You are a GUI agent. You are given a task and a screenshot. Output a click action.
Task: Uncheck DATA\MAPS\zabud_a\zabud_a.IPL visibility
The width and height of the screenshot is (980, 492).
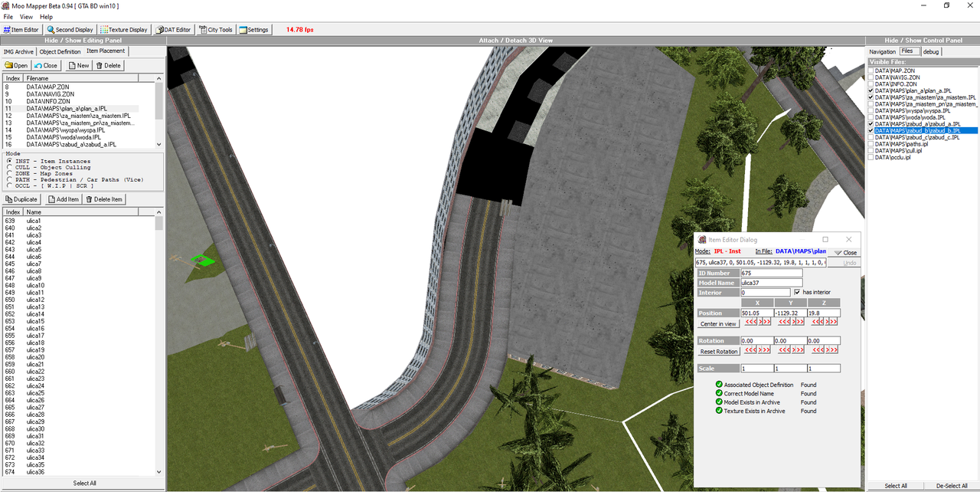[871, 123]
